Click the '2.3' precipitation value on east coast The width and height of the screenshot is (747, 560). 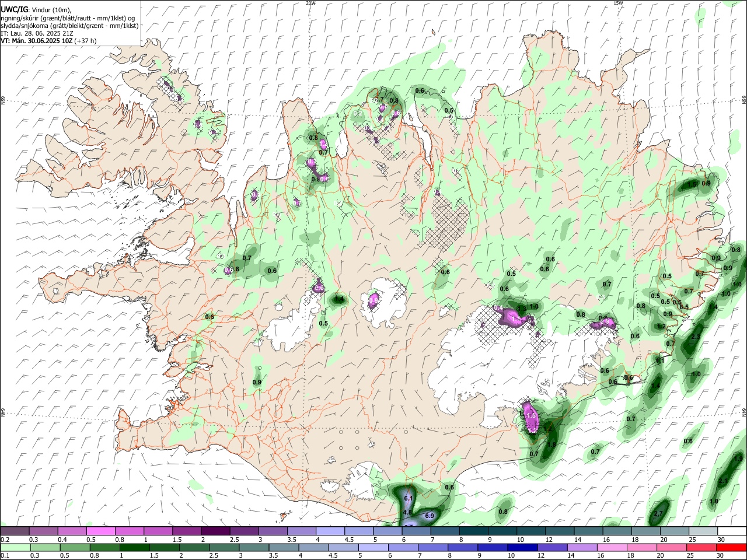pyautogui.click(x=696, y=337)
